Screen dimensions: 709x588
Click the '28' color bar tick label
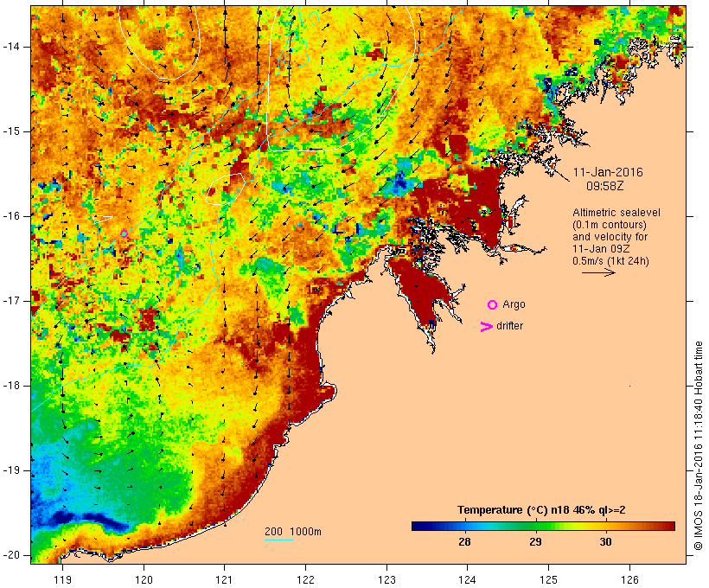(x=464, y=541)
